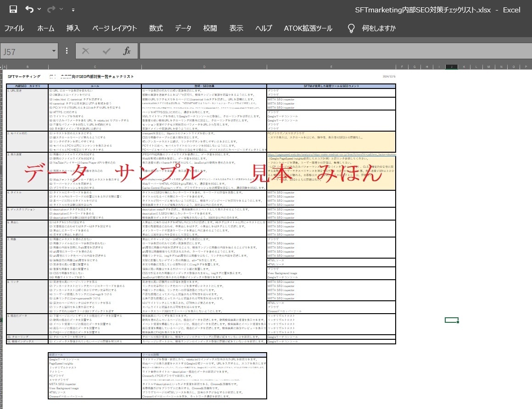Viewport: 532px width, 409px height.
Task: Open the ファイル menu
Action: click(14, 28)
